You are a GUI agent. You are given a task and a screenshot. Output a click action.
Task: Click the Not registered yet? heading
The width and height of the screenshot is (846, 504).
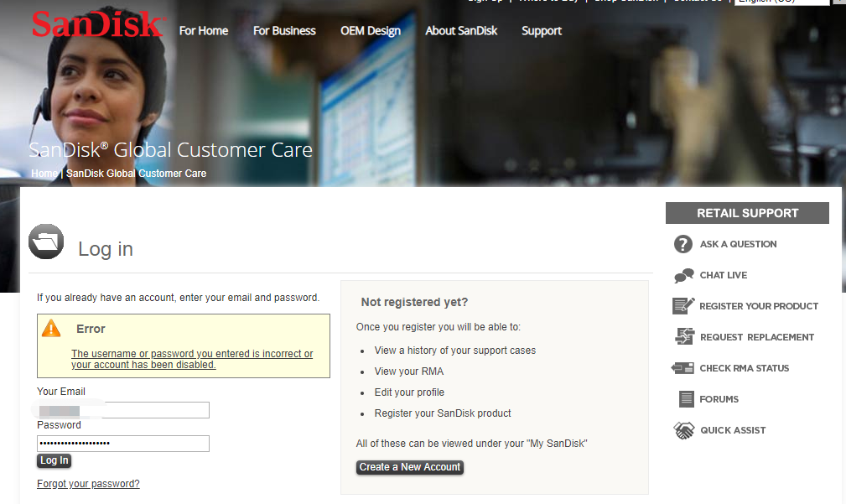pyautogui.click(x=414, y=302)
